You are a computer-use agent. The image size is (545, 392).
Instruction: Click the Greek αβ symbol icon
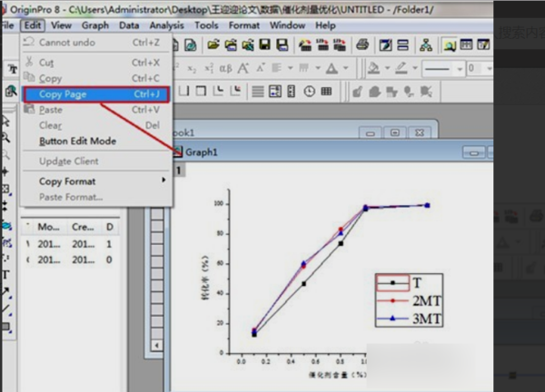click(x=225, y=68)
